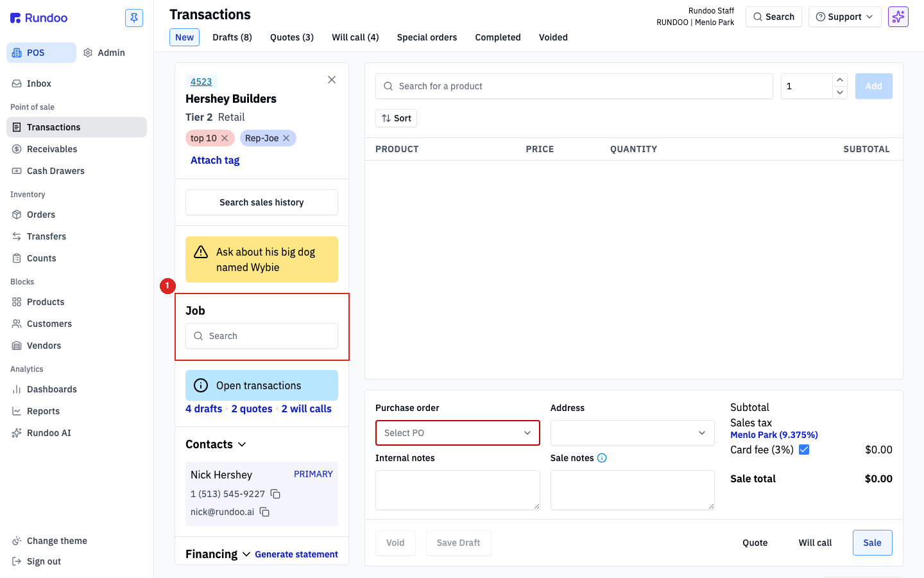Open Cash Drawers page

pos(76,171)
